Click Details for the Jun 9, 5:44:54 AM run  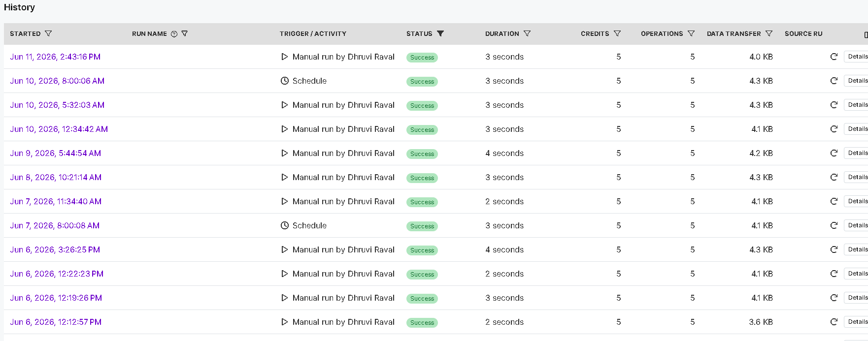point(857,153)
